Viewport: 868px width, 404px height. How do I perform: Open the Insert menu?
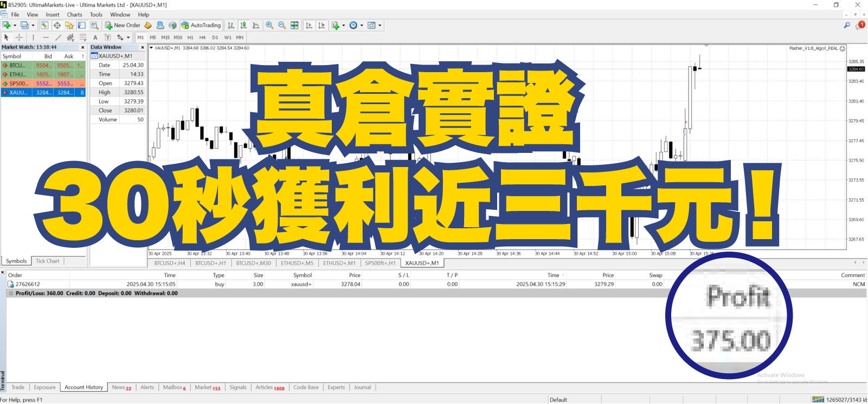(53, 15)
